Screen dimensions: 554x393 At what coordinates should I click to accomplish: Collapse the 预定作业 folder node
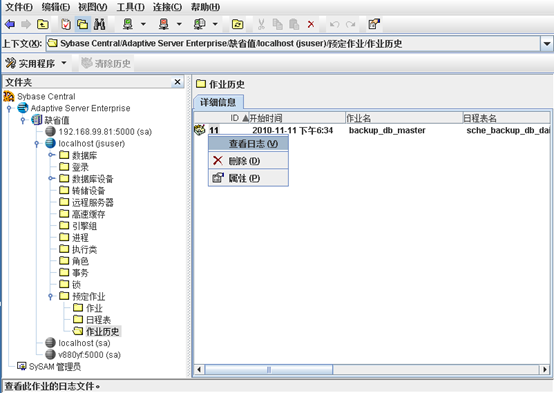point(51,296)
